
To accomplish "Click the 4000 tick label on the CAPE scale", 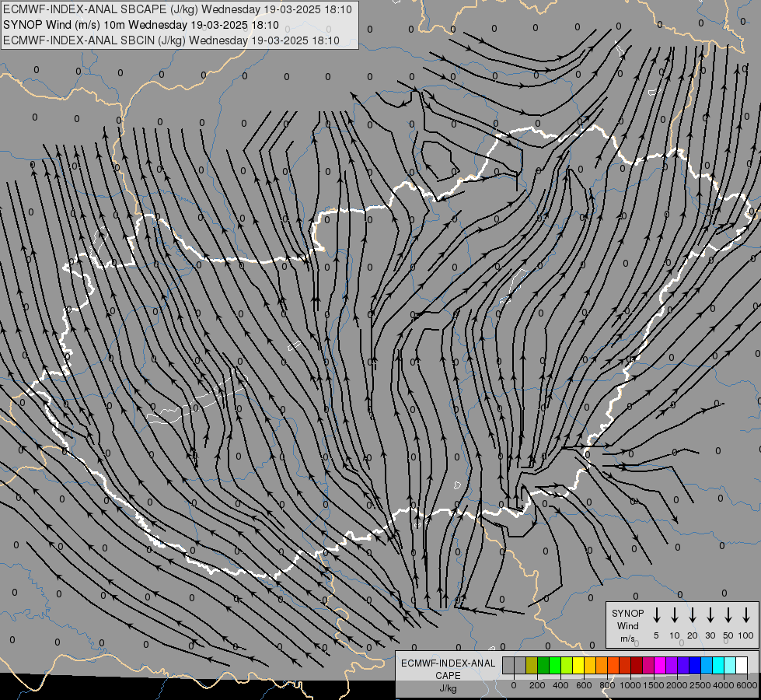I will point(724,685).
